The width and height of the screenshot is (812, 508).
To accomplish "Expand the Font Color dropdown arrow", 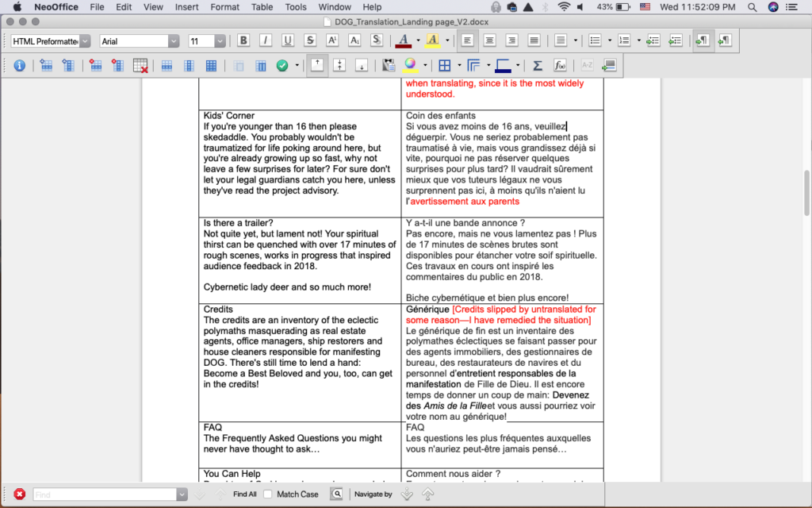I will [x=419, y=40].
